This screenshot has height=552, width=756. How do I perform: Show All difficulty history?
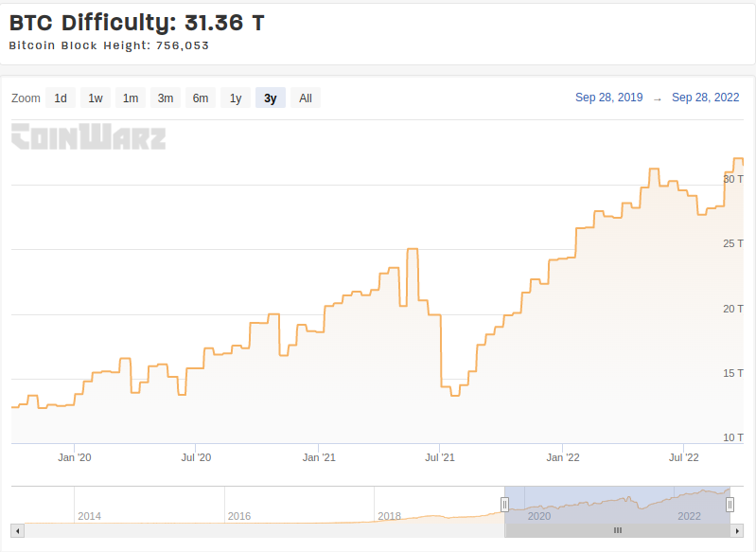point(306,98)
